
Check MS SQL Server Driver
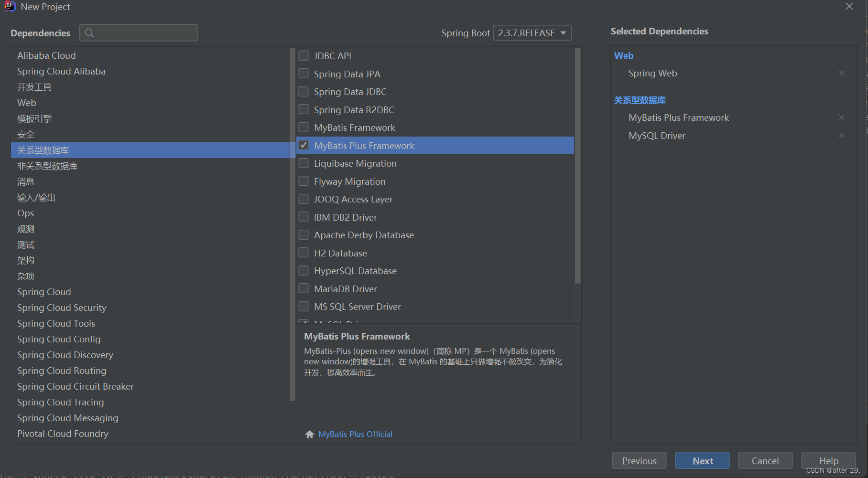[304, 307]
